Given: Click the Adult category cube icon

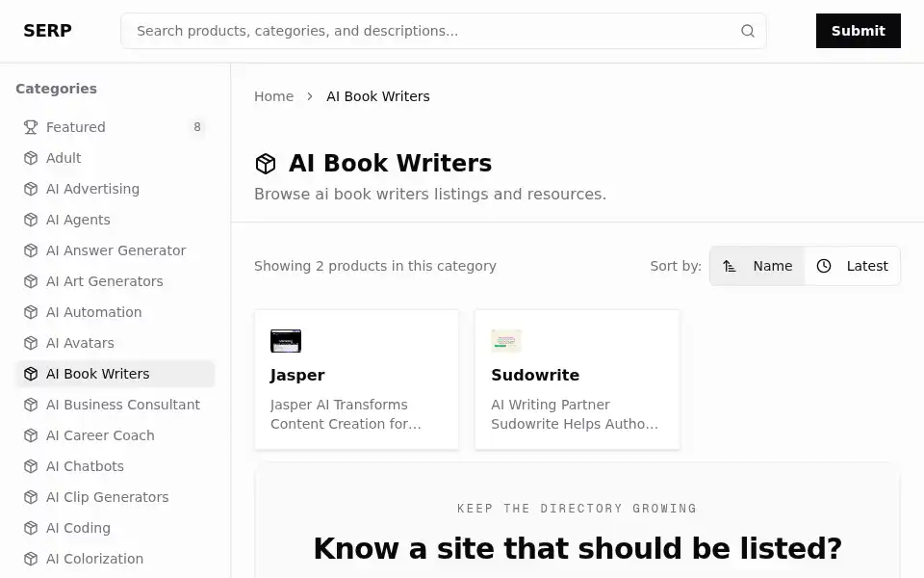Looking at the screenshot, I should pyautogui.click(x=31, y=158).
